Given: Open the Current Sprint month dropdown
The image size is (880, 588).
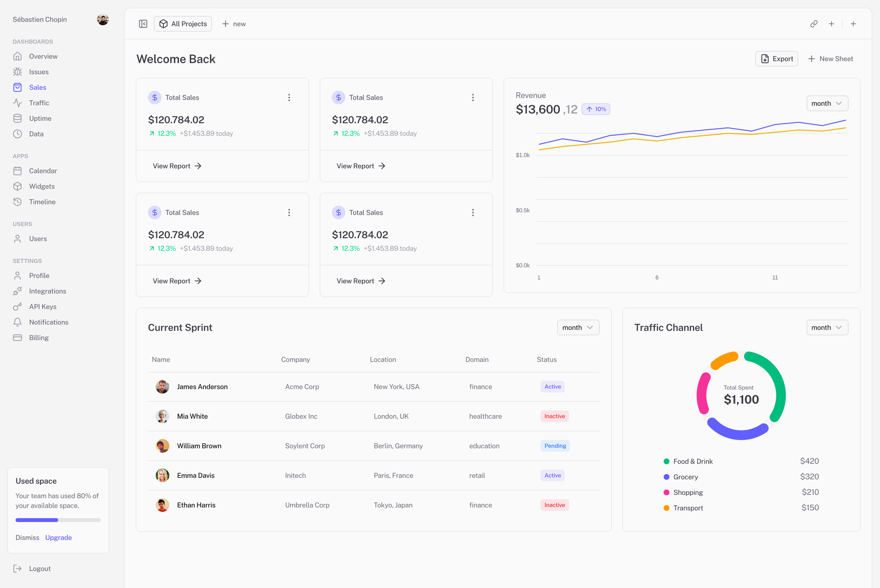Looking at the screenshot, I should tap(578, 327).
